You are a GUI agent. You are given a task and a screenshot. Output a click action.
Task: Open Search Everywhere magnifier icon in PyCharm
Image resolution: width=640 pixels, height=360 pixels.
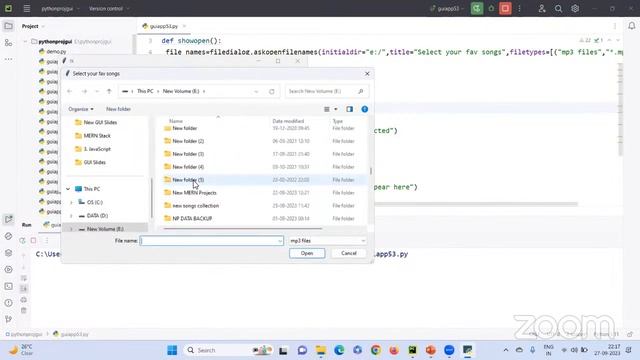(x=558, y=8)
